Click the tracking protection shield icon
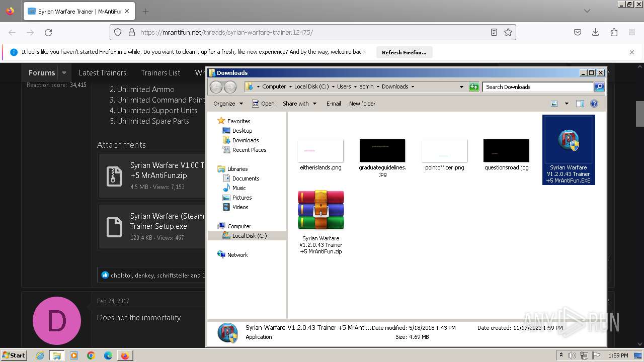This screenshot has height=362, width=644. [x=118, y=32]
